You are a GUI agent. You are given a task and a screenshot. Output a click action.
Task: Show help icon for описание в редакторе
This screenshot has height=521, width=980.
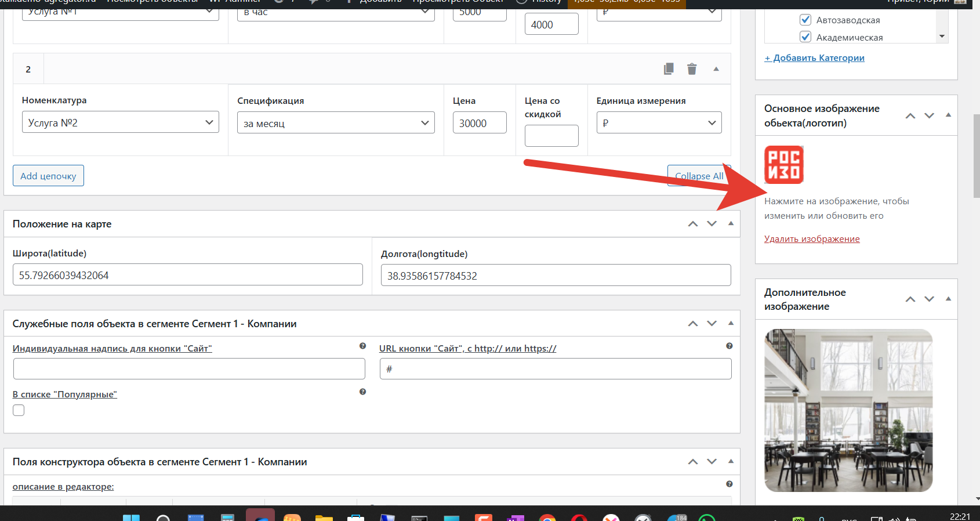pyautogui.click(x=729, y=484)
